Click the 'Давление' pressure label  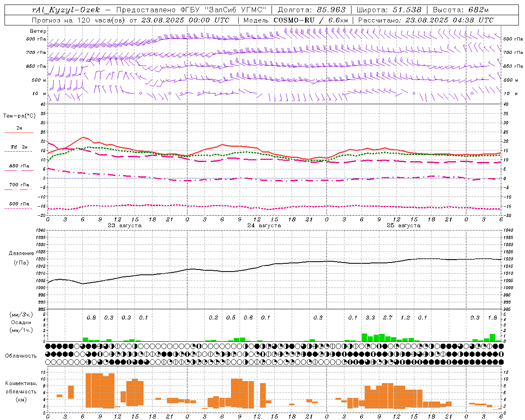21,253
